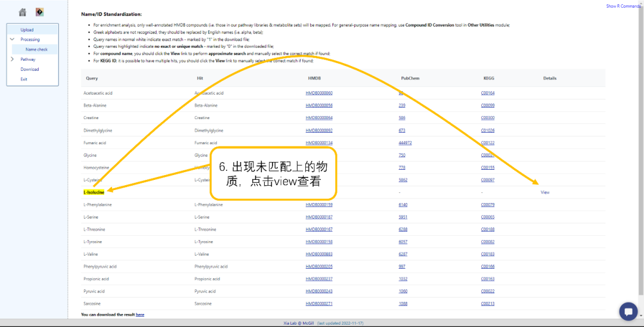Open the Name check step
Screen dimensions: 644x327
click(x=36, y=49)
